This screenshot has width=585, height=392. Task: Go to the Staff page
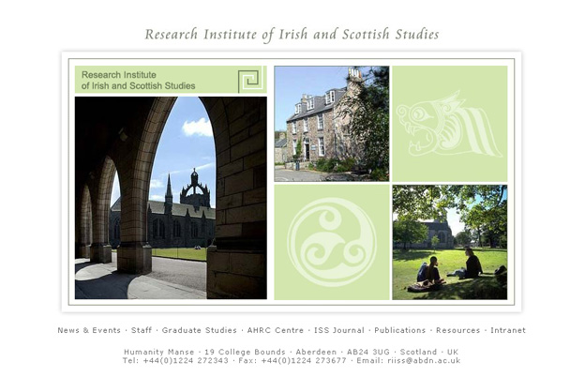click(x=142, y=330)
